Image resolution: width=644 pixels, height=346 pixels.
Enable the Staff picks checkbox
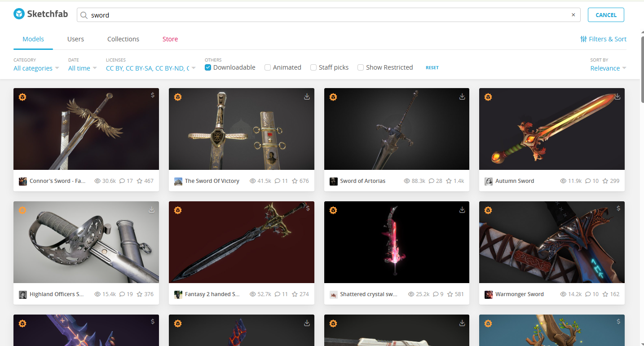tap(313, 67)
